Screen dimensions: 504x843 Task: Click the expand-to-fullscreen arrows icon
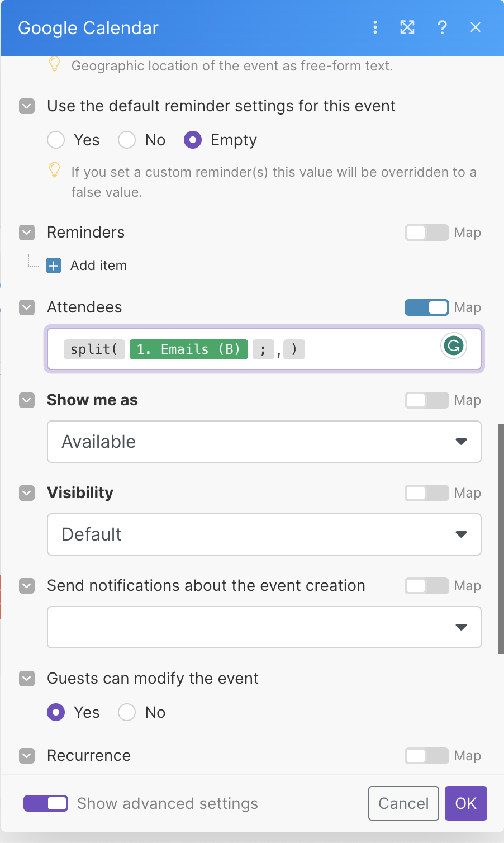[x=407, y=27]
